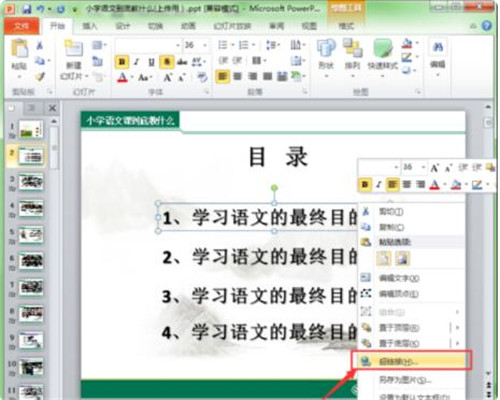Open Shapes gallery icon
500x400 pixels.
click(326, 48)
